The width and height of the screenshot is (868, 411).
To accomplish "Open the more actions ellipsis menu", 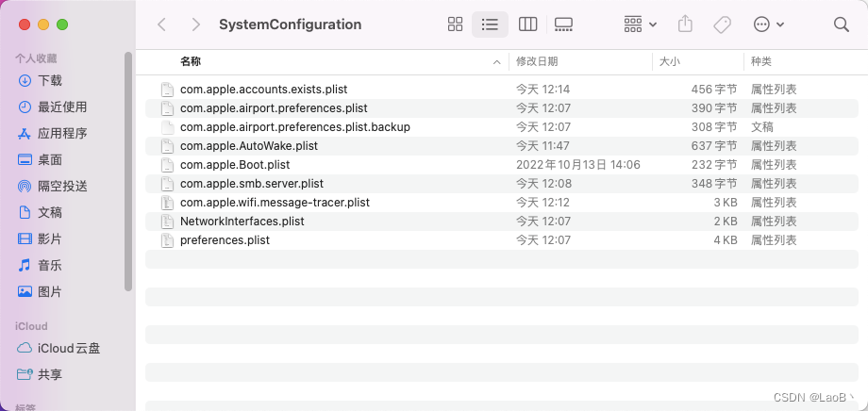I will (769, 25).
